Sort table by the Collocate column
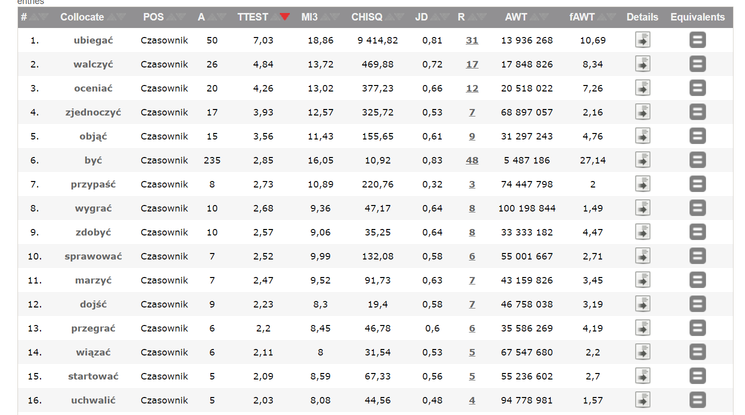This screenshot has height=415, width=745. click(x=82, y=17)
